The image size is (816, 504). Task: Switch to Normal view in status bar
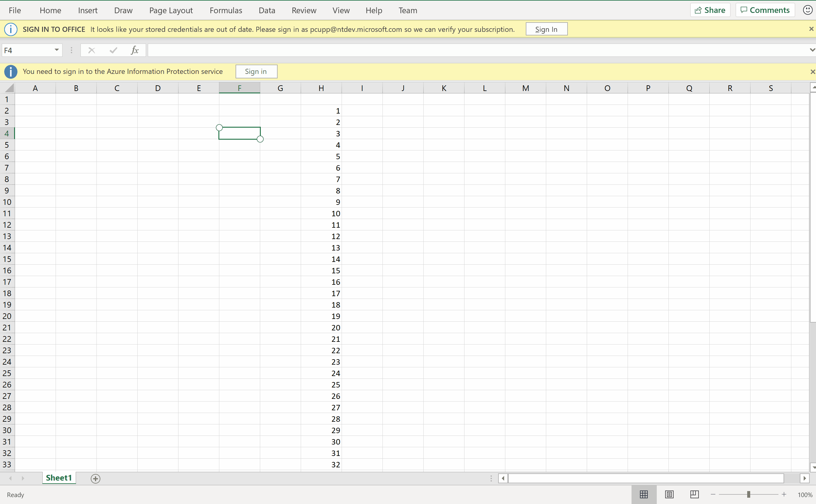click(644, 494)
